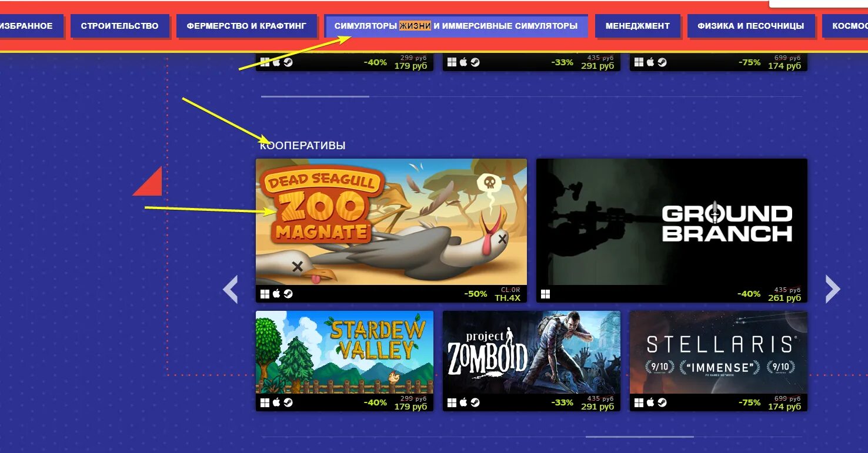Click Apple icon on Zoo Magnate tile
The width and height of the screenshot is (868, 453).
[x=276, y=294]
